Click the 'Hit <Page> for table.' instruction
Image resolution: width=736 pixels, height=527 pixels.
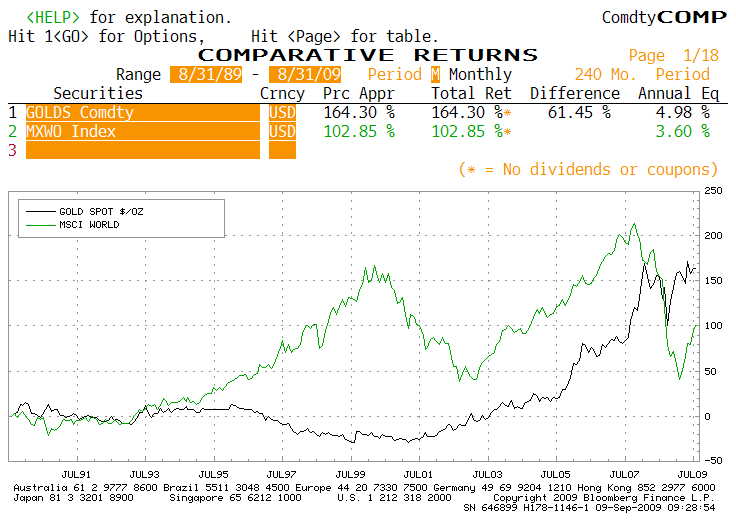point(344,36)
